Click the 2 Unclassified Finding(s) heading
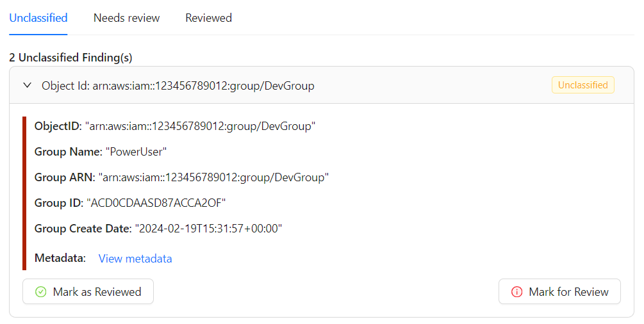This screenshot has height=324, width=644. tap(70, 58)
